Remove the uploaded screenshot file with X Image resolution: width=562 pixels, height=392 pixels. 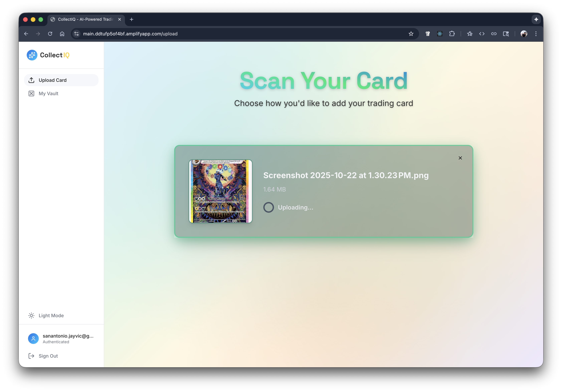pos(460,158)
